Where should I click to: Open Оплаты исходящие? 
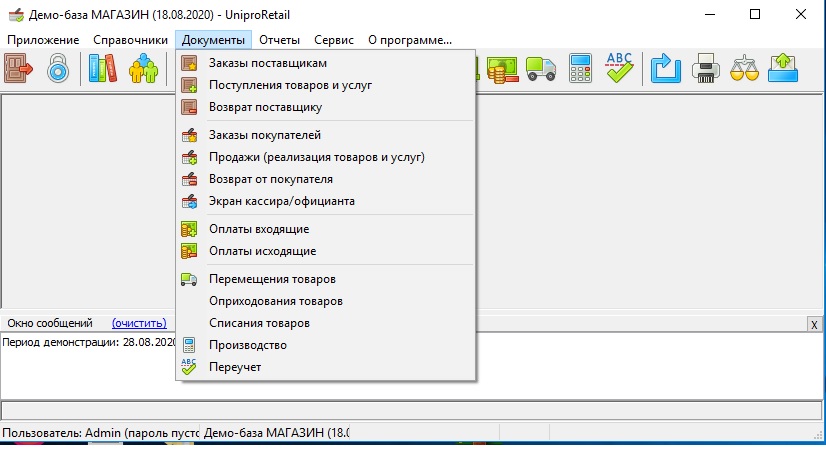pyautogui.click(x=326, y=252)
